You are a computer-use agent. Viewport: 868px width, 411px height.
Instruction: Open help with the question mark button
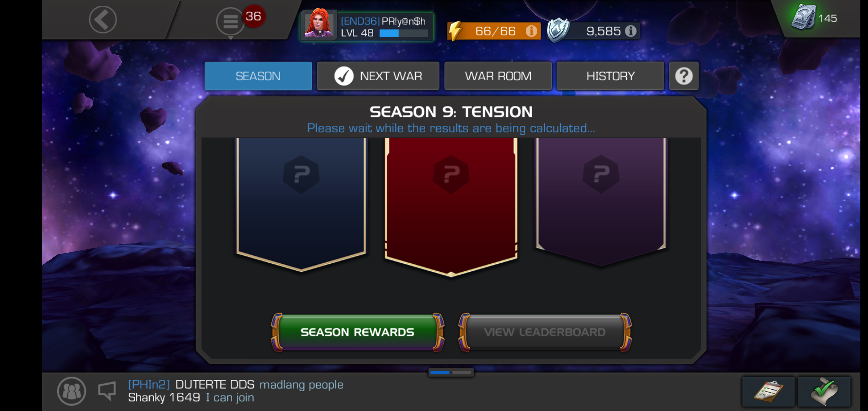684,76
